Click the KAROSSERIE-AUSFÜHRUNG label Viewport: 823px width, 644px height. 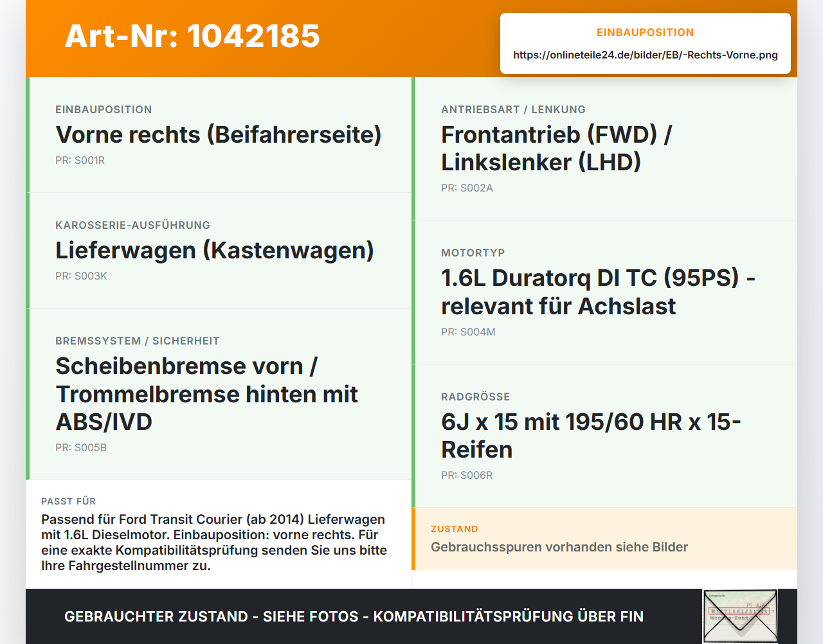(132, 225)
